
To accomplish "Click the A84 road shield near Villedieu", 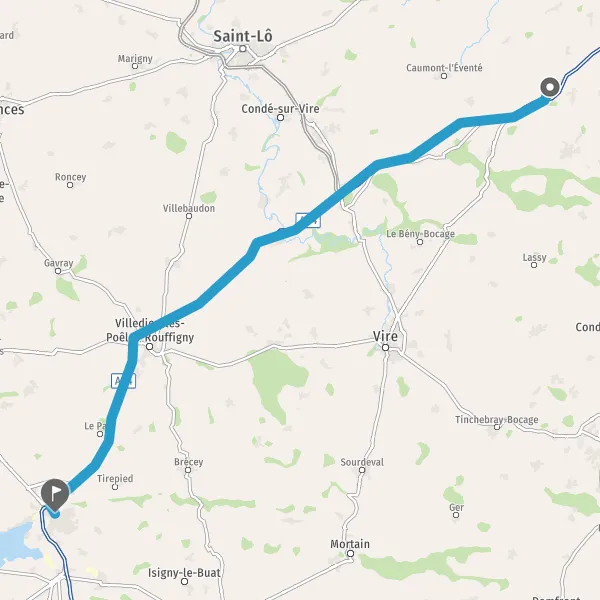I will (123, 381).
